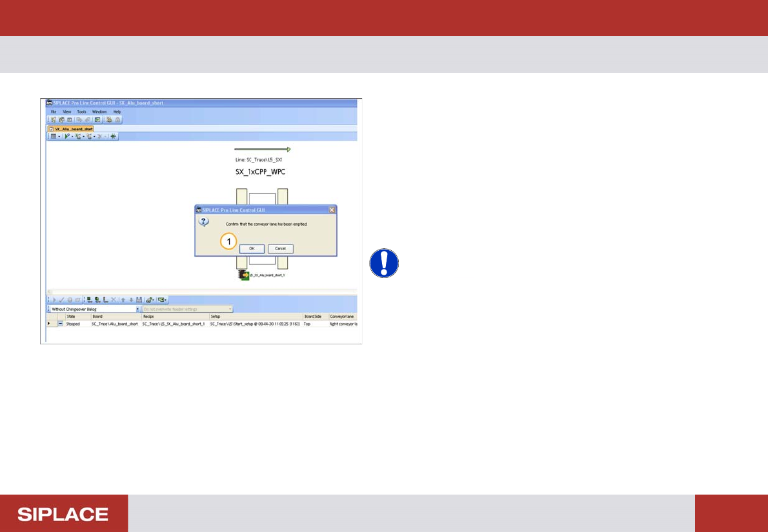Click the gray delete X icon in lower toolbar

point(114,300)
